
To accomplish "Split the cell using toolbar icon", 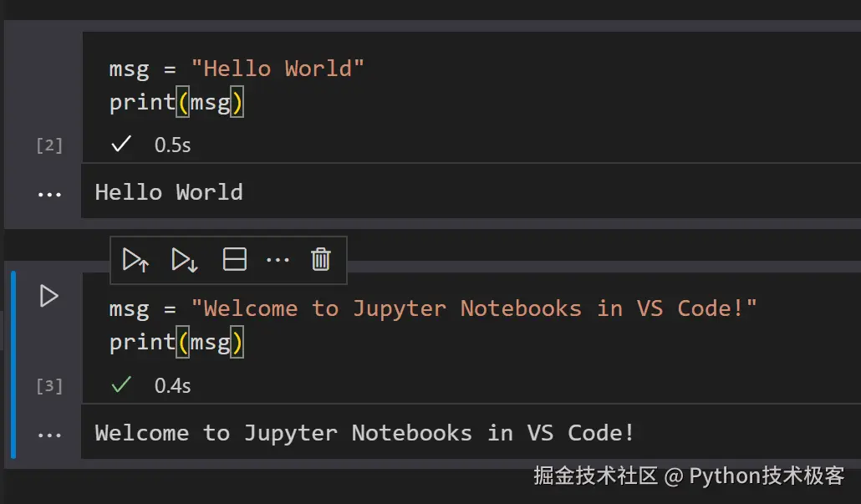I will pyautogui.click(x=234, y=259).
